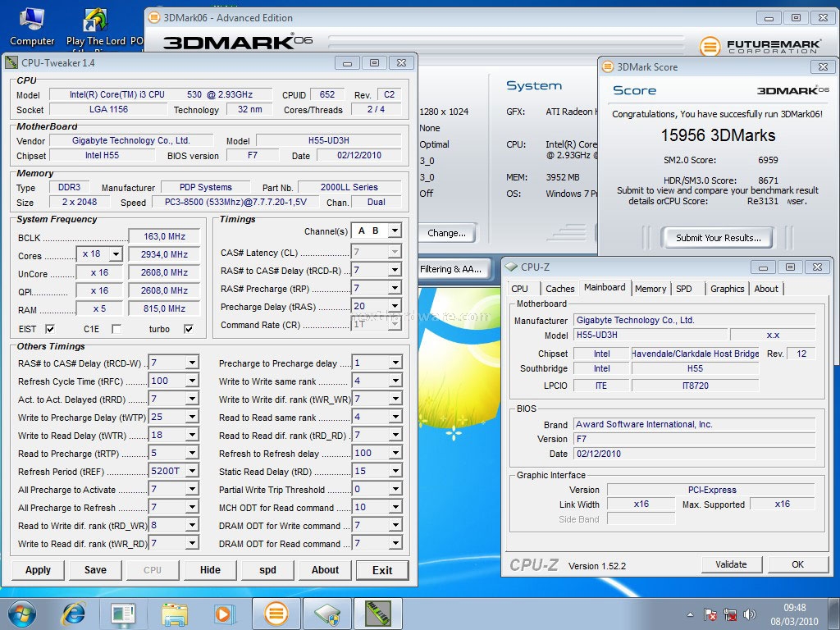Click the Validate button in CPU-Z
Screen dimensions: 840x630
tap(731, 564)
